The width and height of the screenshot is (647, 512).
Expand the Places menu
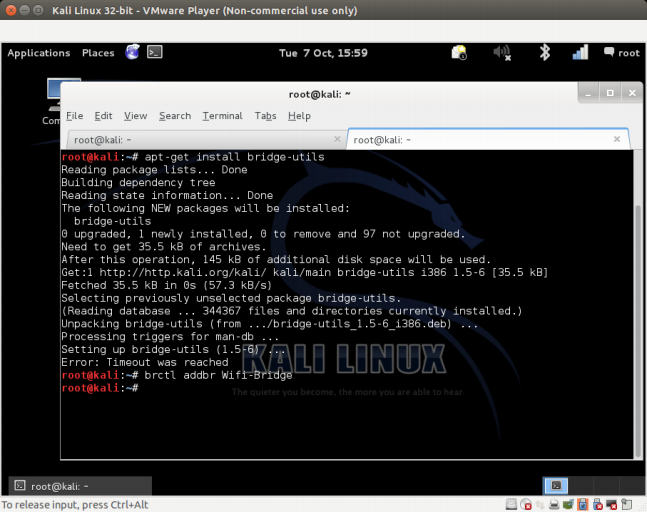(98, 53)
